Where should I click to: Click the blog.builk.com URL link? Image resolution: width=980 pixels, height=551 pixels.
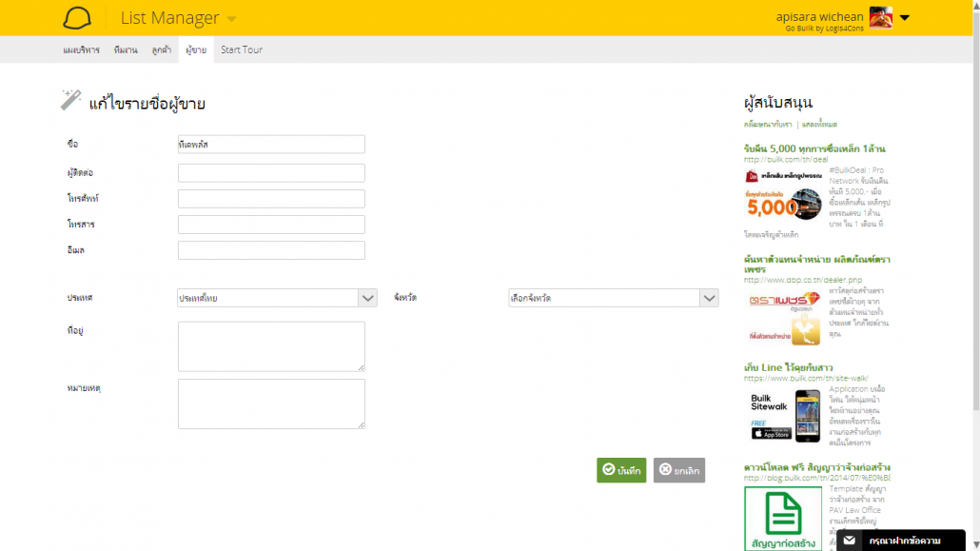tap(817, 478)
